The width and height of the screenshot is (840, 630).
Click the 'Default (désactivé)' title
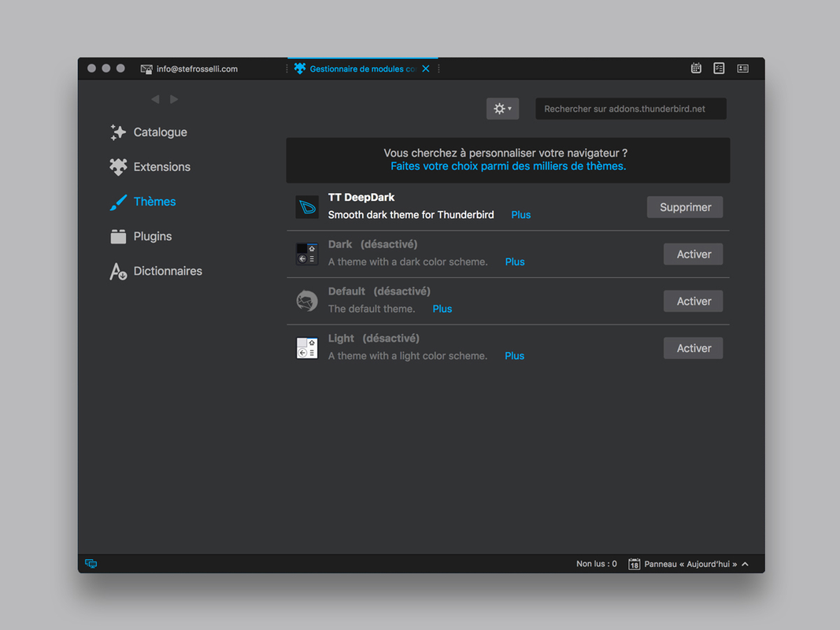click(x=379, y=291)
